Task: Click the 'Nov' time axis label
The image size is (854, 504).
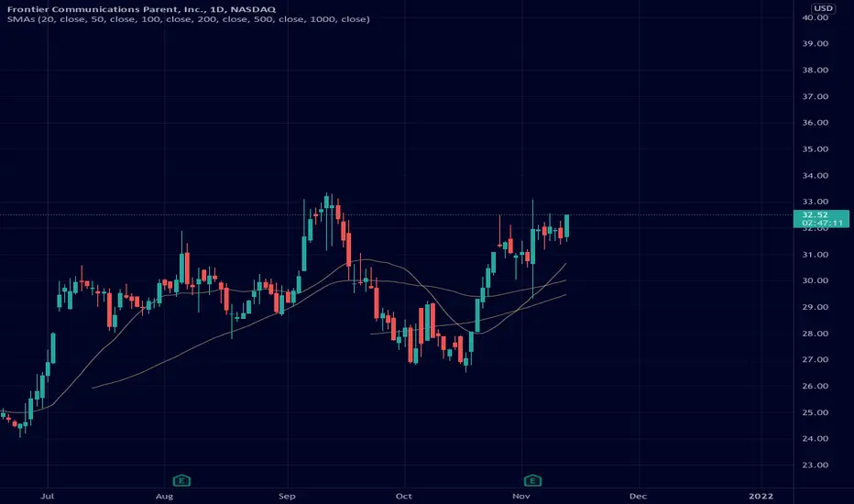Action: pyautogui.click(x=521, y=496)
